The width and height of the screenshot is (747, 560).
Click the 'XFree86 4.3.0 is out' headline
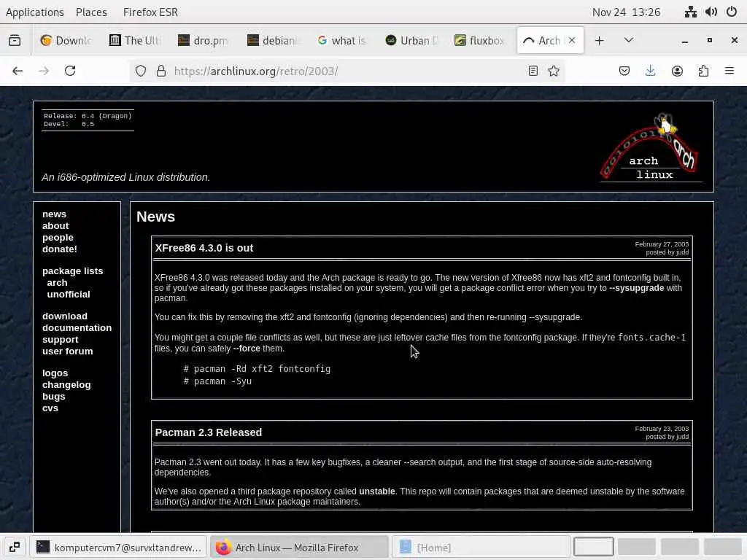click(x=204, y=248)
